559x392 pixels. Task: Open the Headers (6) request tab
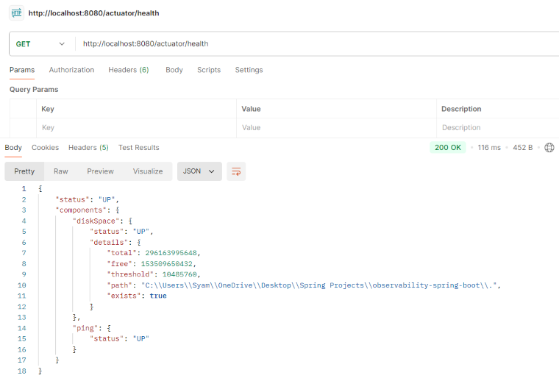(129, 70)
